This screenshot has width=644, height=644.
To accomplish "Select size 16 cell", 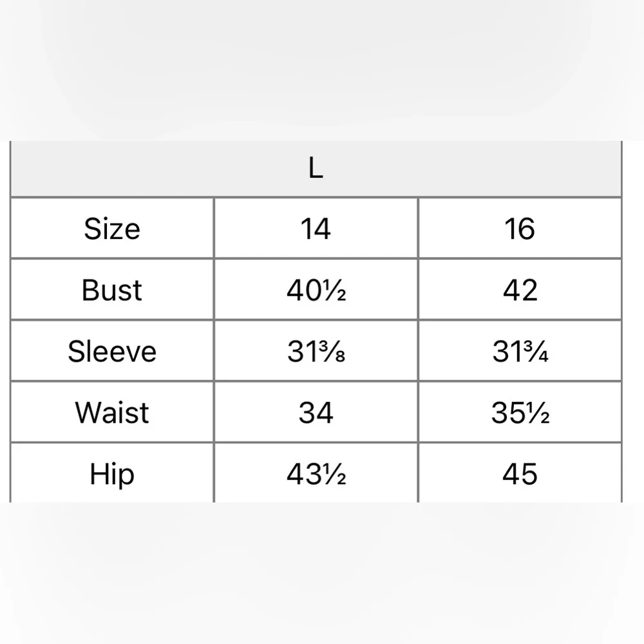I will point(520,229).
